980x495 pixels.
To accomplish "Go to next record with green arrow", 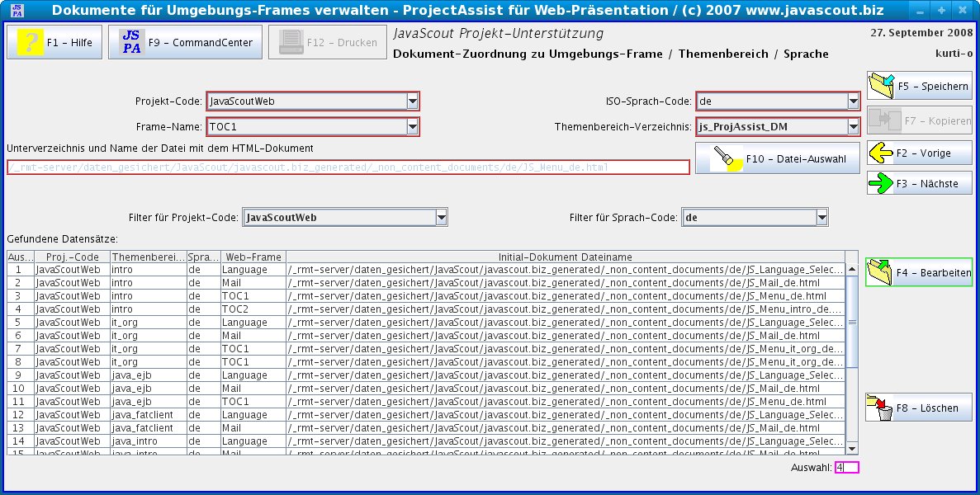I will 882,183.
